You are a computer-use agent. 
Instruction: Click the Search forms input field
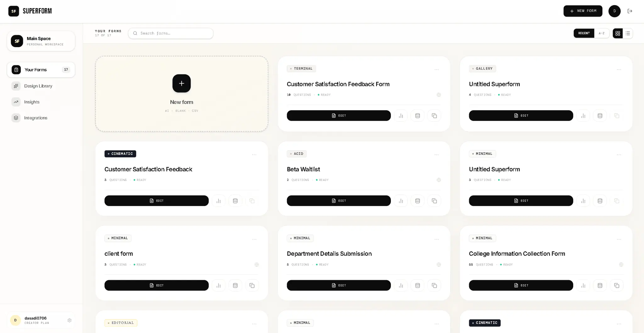(171, 33)
